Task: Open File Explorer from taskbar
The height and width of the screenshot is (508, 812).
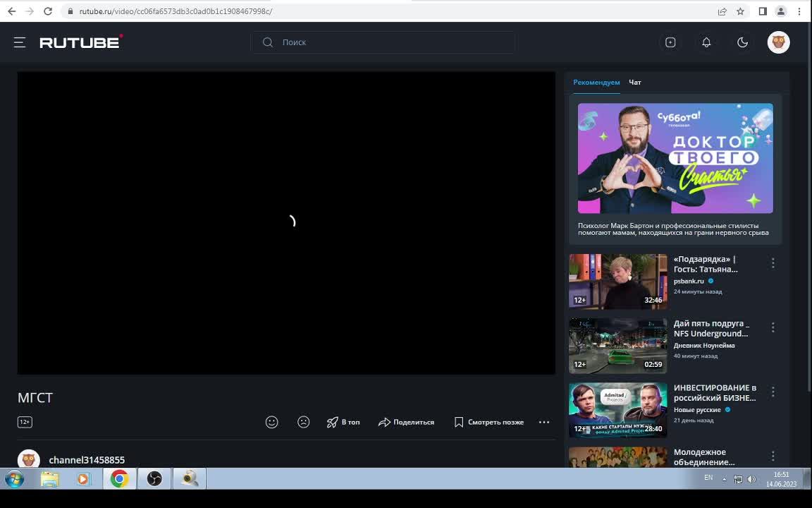Action: tap(50, 478)
